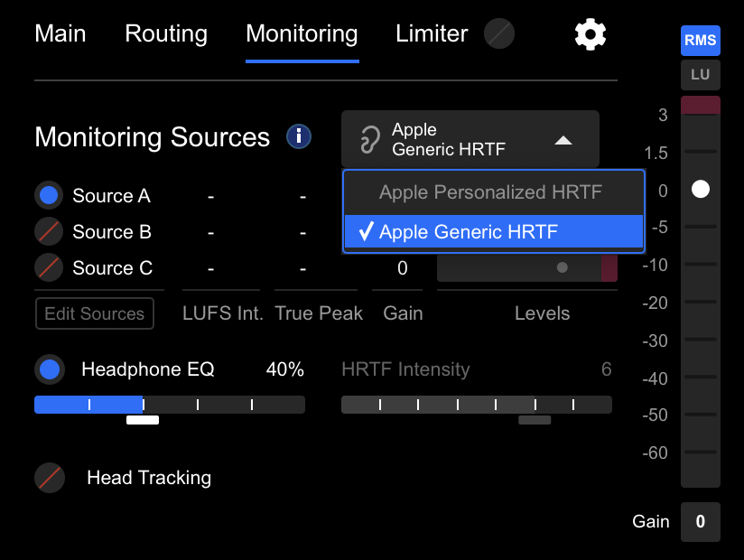Adjust the Headphone EQ slider
Viewport: 744px width, 560px height.
click(x=142, y=405)
